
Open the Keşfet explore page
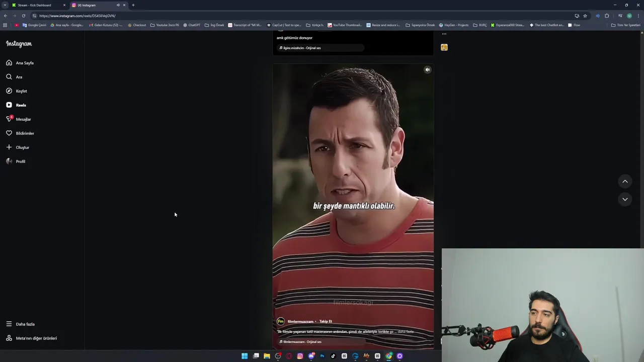(x=17, y=91)
